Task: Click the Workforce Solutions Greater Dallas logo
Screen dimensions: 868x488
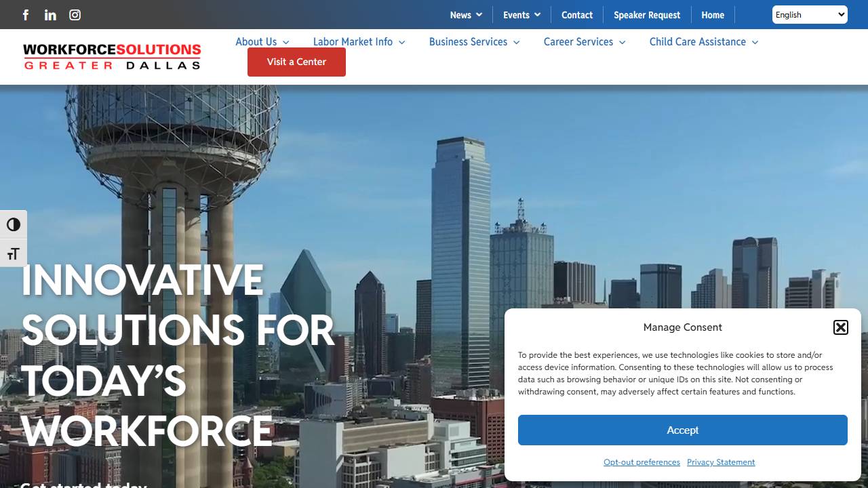Action: coord(112,56)
